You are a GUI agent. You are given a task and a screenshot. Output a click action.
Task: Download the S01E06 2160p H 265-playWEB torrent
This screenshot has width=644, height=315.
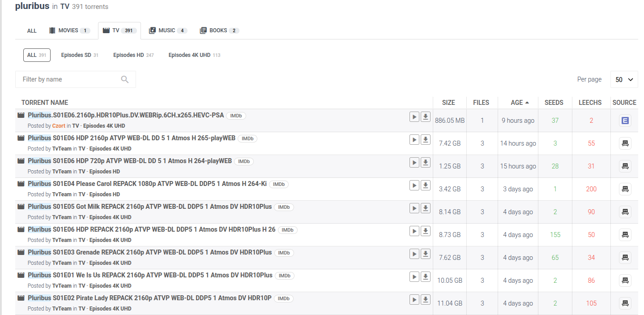point(426,139)
